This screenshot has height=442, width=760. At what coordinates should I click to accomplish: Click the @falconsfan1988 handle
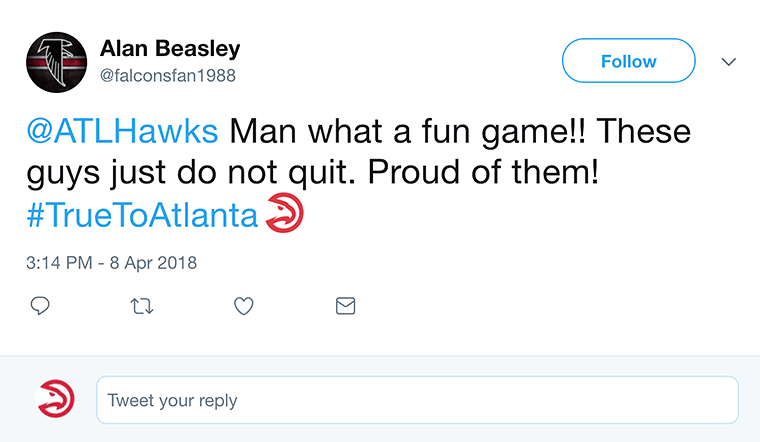pos(168,76)
